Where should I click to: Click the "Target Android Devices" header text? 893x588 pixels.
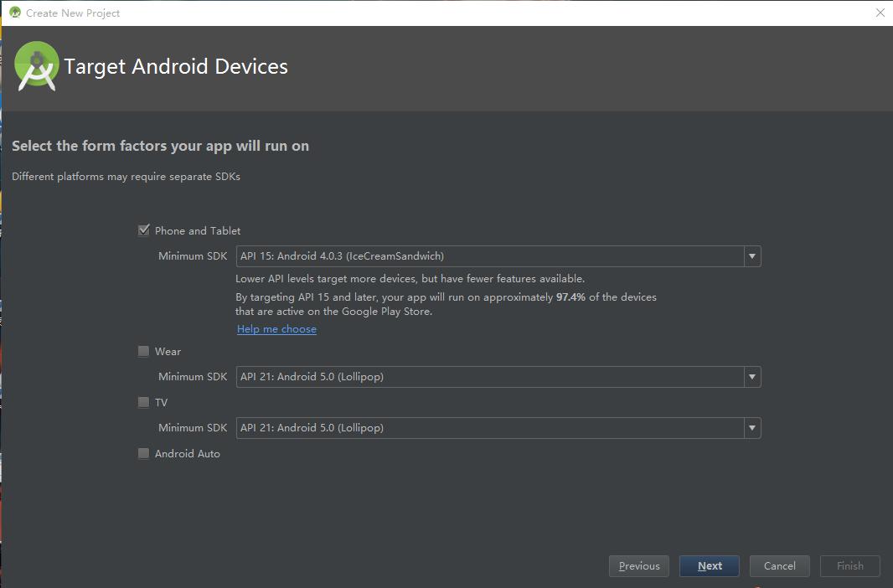[x=176, y=67]
